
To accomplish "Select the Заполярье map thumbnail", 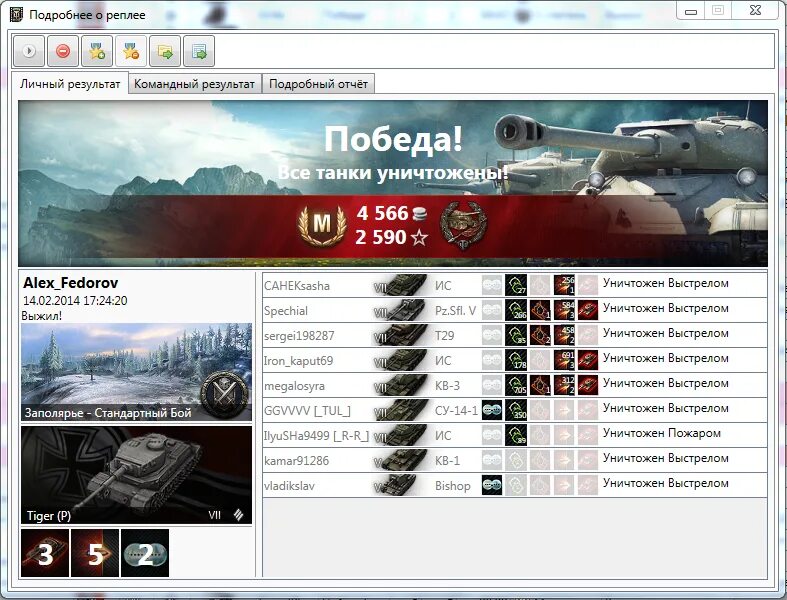I will click(x=137, y=372).
